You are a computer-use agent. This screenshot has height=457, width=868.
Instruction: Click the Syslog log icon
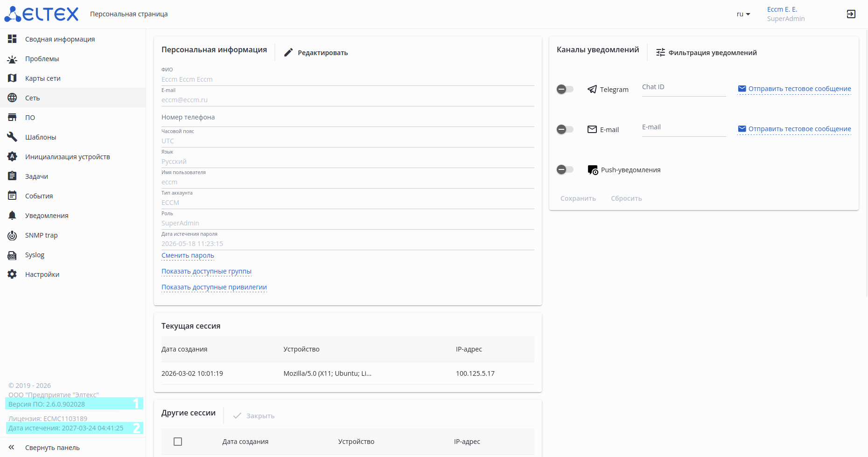pos(12,255)
